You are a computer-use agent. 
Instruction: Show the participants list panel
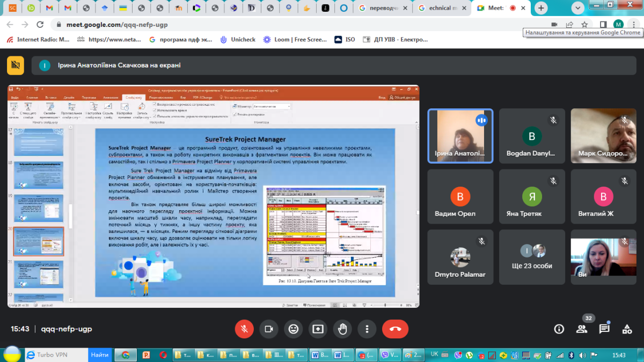coord(582,329)
